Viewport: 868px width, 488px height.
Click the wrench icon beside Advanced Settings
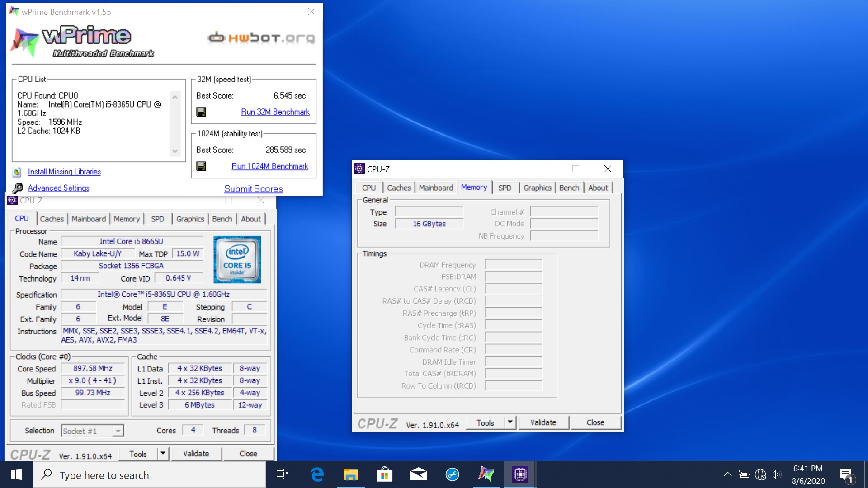17,188
